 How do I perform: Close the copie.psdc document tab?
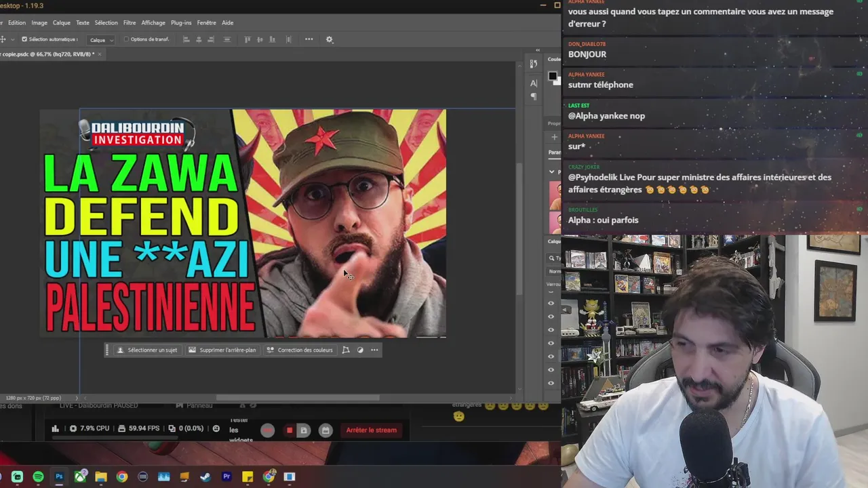coord(100,54)
